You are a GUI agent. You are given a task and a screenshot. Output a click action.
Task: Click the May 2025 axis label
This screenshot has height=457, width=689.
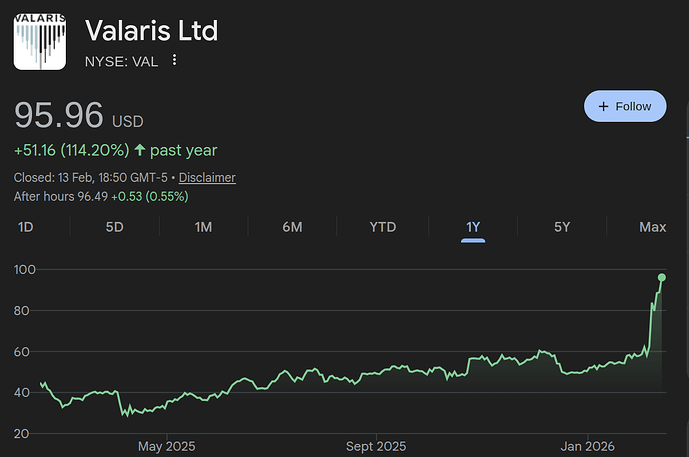(x=166, y=446)
